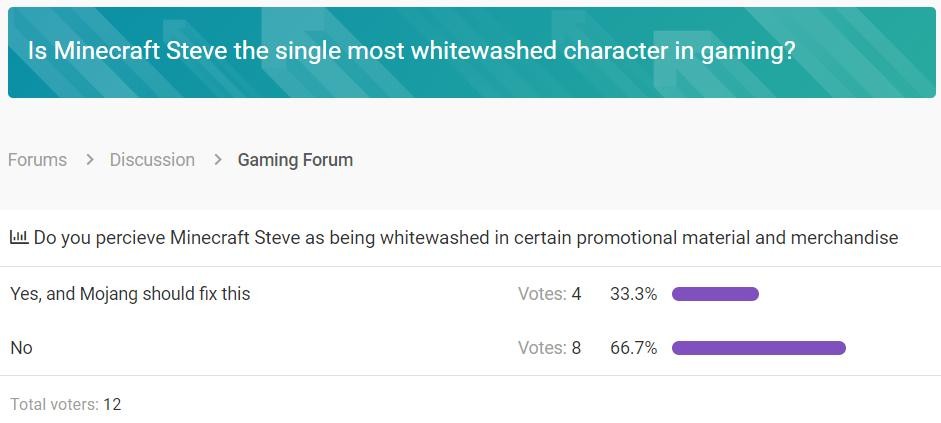
Task: Select the Gaming Forum breadcrumb
Action: (x=295, y=160)
